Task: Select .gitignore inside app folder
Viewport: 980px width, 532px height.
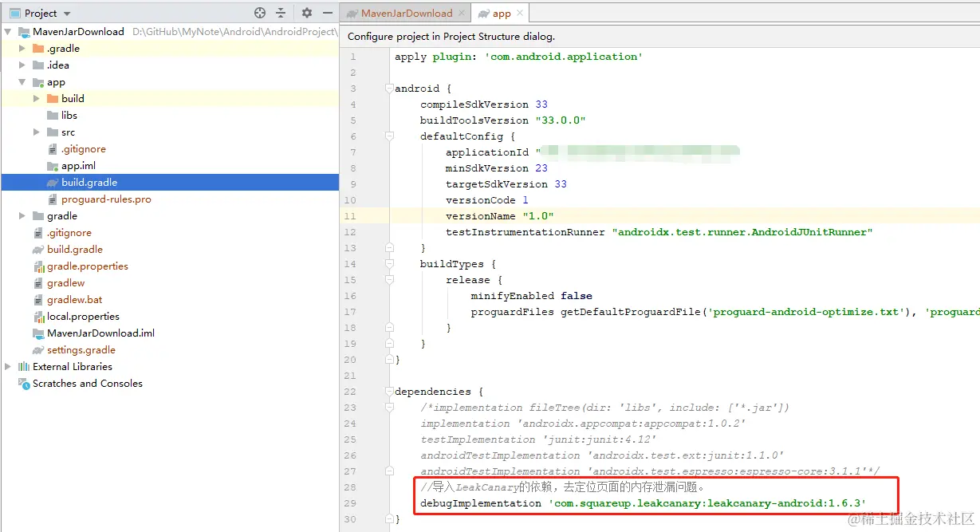Action: coord(83,149)
